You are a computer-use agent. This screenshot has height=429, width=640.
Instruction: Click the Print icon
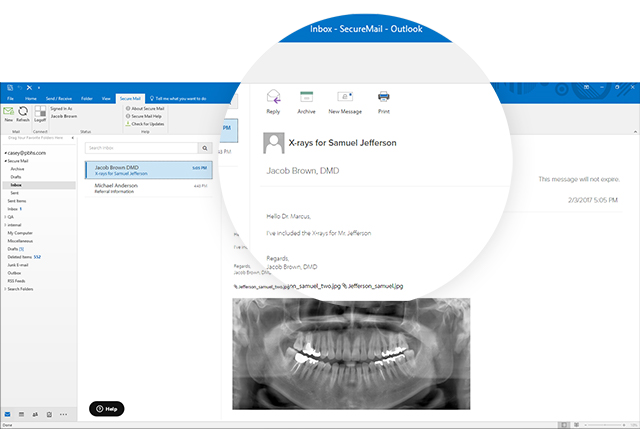[384, 97]
